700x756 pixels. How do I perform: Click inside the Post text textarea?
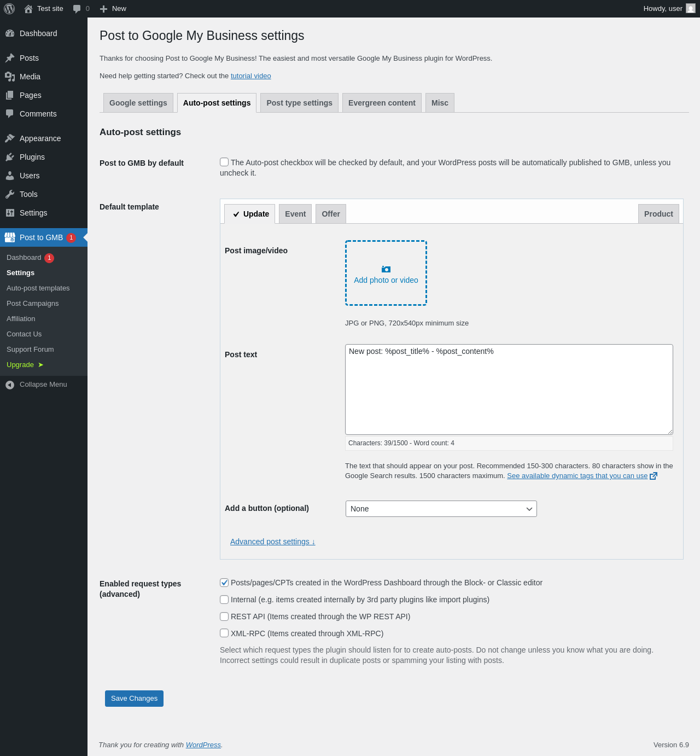coord(509,389)
